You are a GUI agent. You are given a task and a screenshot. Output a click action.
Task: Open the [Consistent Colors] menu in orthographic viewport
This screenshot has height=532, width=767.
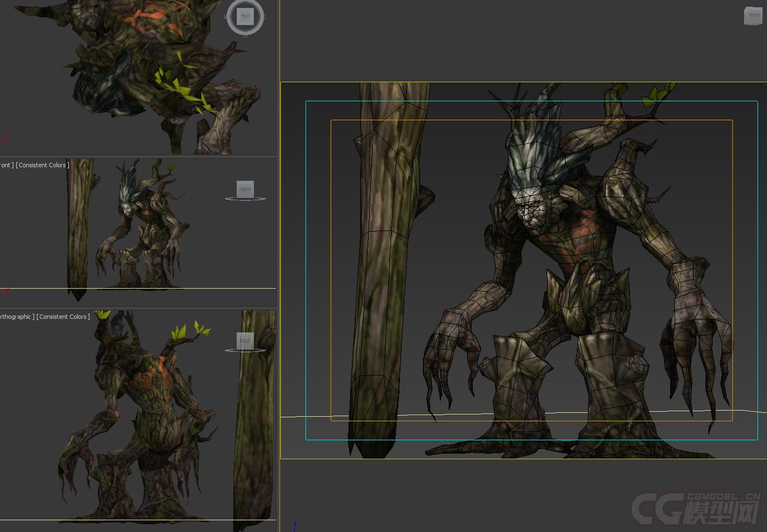click(x=63, y=317)
